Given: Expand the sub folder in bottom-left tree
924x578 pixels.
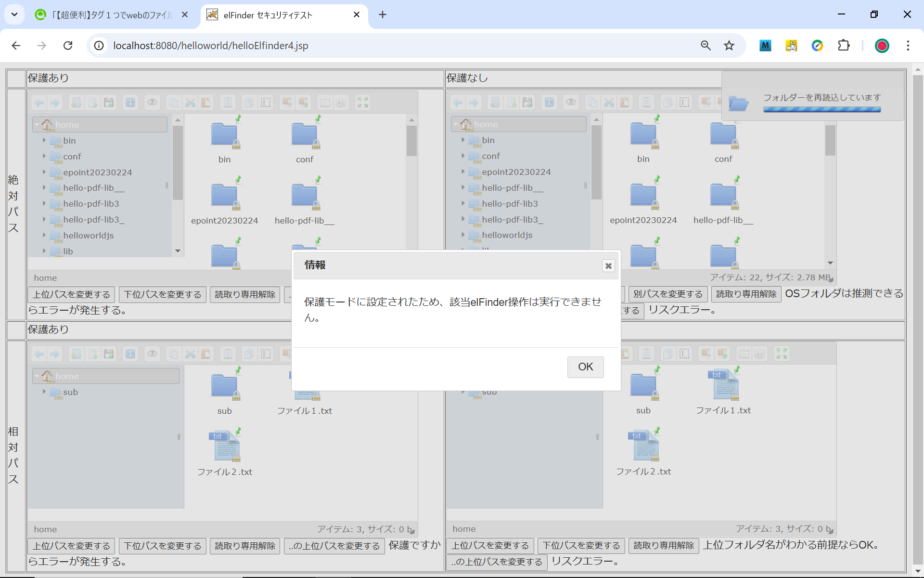Looking at the screenshot, I should point(44,392).
